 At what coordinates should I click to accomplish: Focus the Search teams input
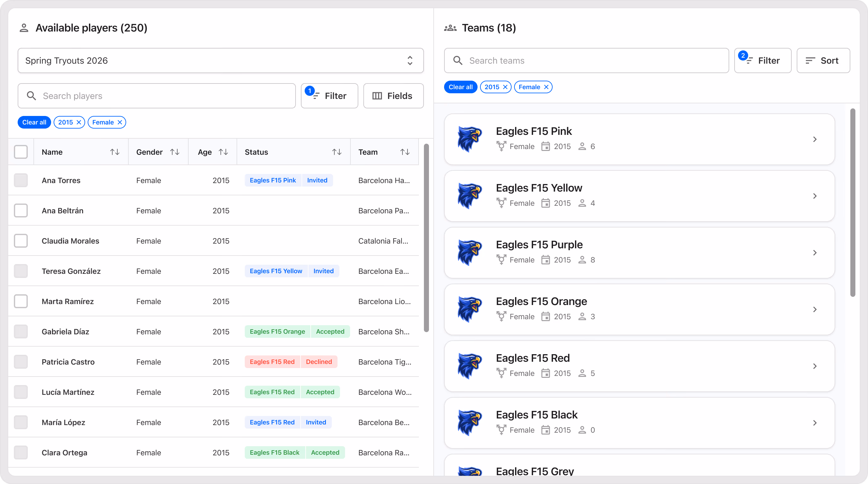click(586, 60)
